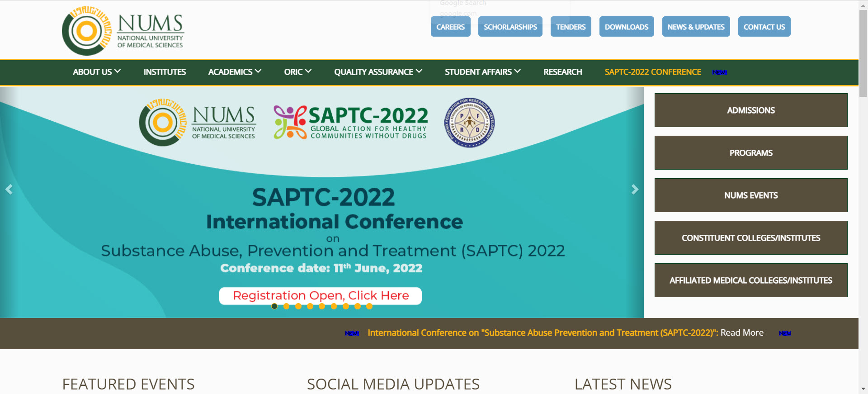Open the Research menu item

563,72
